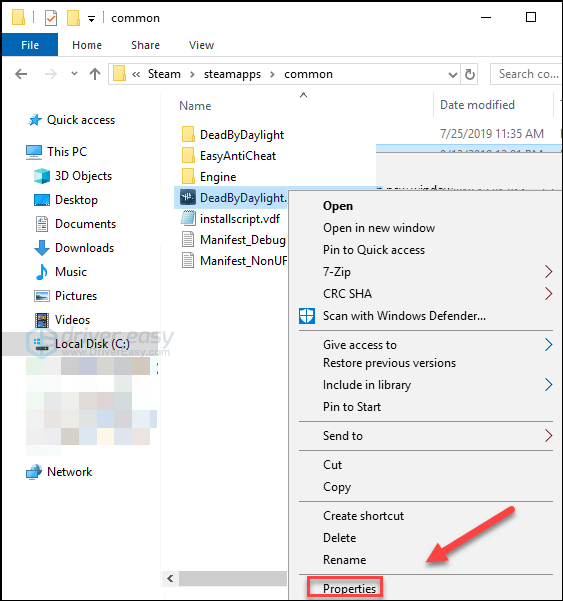This screenshot has height=601, width=563.
Task: Choose Properties in the context menu
Action: pyautogui.click(x=349, y=589)
